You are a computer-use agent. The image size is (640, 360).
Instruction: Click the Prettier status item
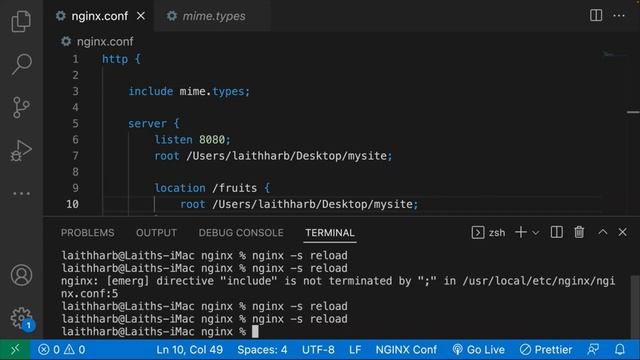click(x=546, y=350)
